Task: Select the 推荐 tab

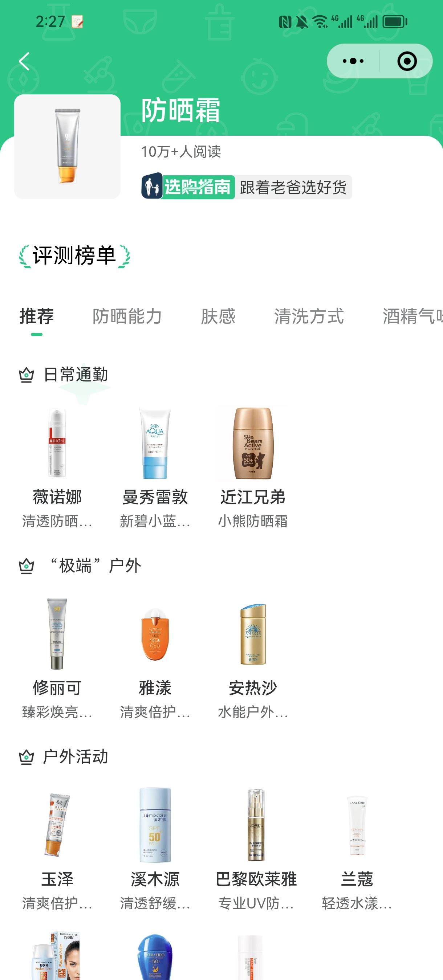Action: coord(37,317)
